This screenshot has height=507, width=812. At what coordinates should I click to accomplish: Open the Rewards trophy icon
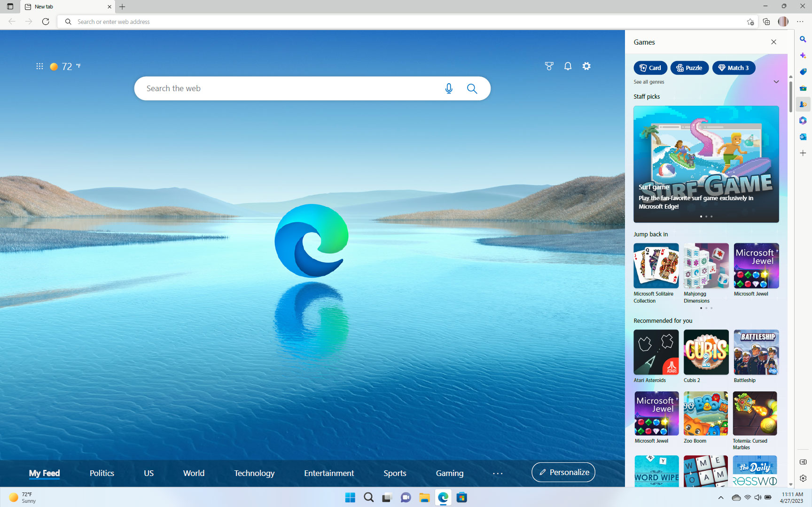pos(549,66)
